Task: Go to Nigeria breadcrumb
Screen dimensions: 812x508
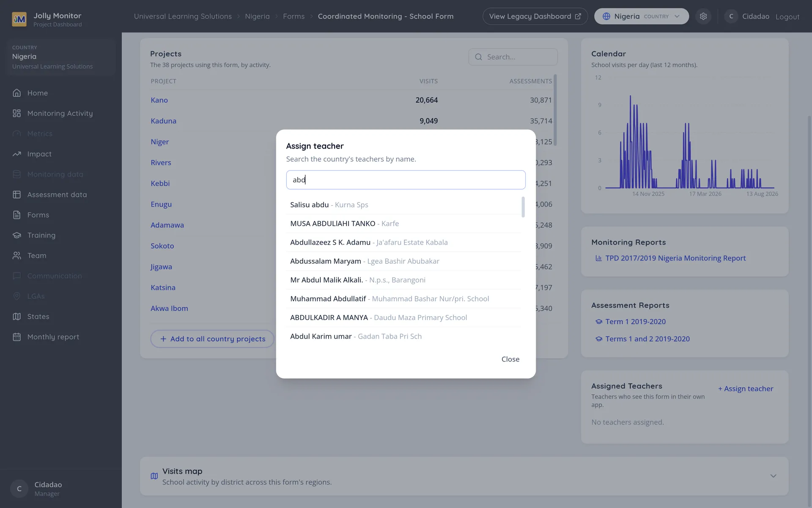Action: (257, 17)
